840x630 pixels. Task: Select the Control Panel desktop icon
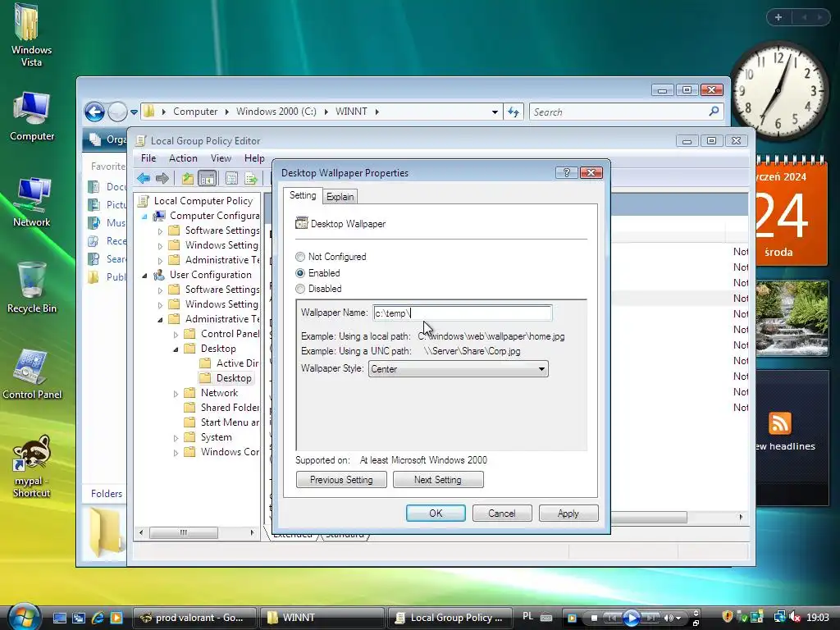tap(32, 375)
